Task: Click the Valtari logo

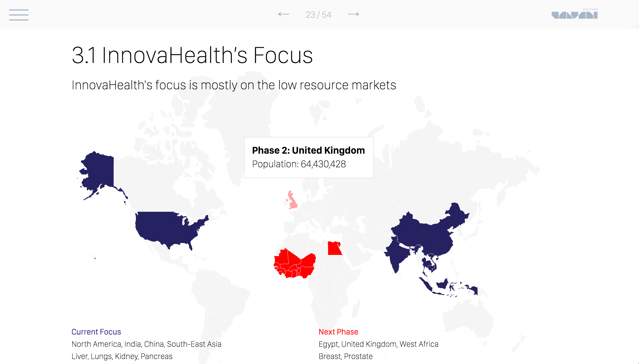Action: click(574, 14)
